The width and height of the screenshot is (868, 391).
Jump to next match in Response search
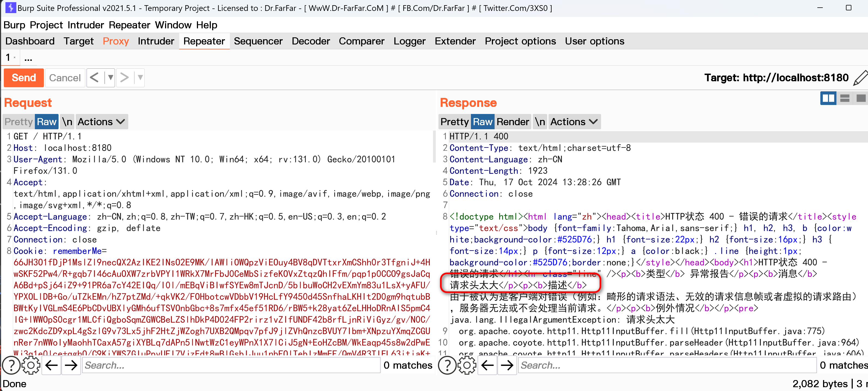click(x=507, y=365)
